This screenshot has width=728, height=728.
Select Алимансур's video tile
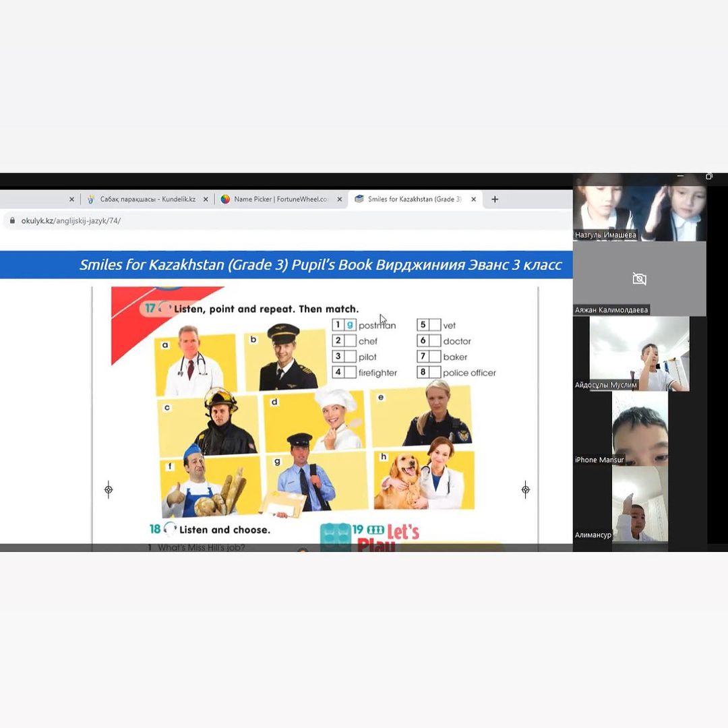coord(640,504)
